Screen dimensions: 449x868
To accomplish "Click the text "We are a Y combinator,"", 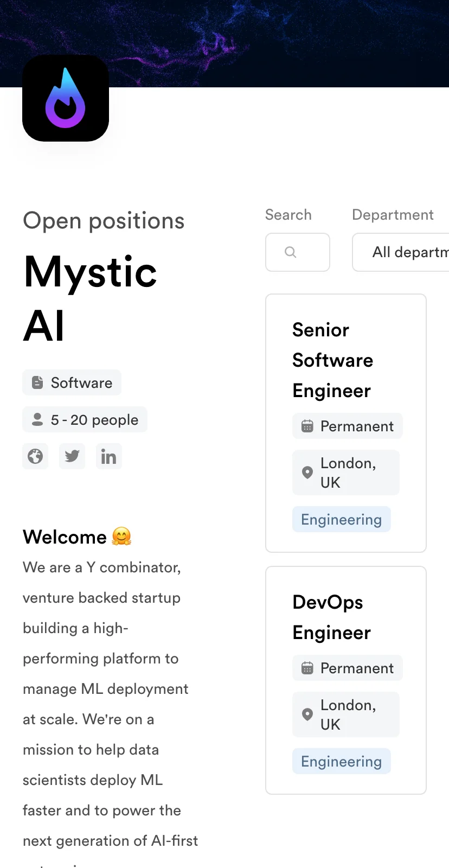I will pos(102,567).
